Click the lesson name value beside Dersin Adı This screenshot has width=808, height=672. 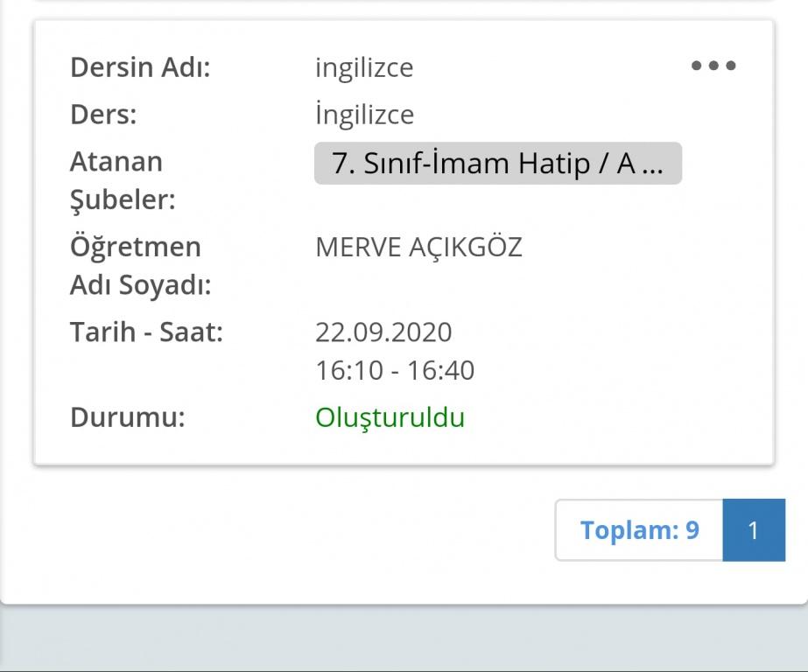click(364, 67)
